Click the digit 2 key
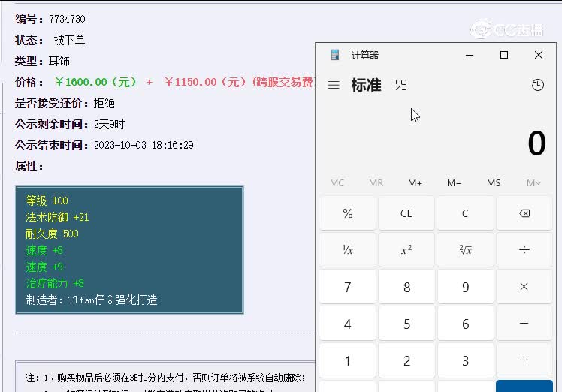562x392 pixels. tap(406, 360)
